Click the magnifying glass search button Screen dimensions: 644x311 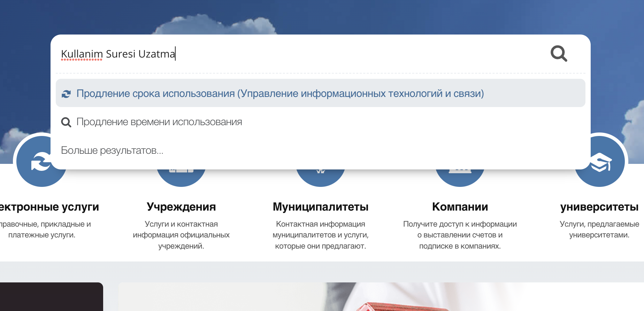559,54
